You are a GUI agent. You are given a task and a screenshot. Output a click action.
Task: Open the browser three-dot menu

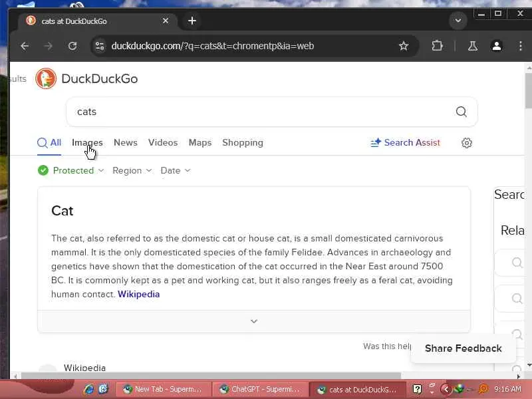click(x=521, y=46)
